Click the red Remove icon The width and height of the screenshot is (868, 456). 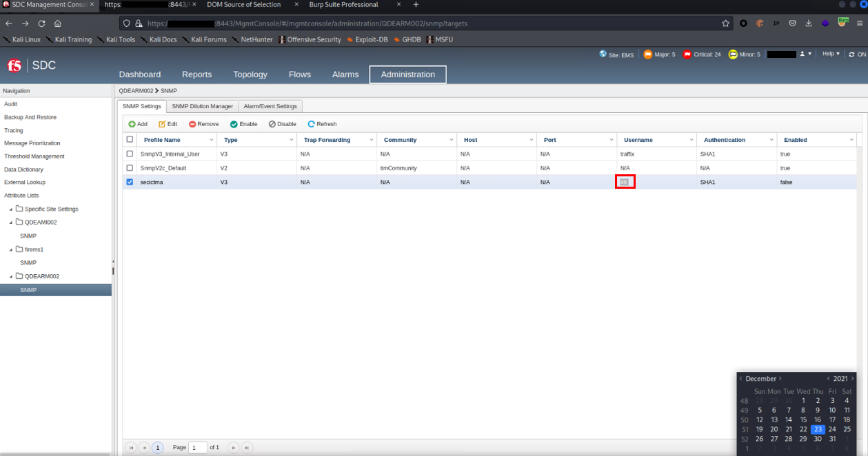tap(192, 124)
